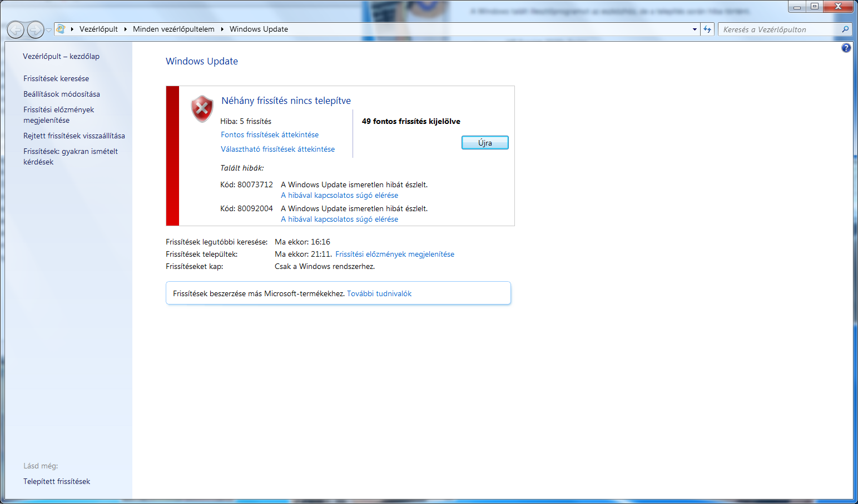Click Néhány frissítés nincs telepítve heading

286,101
